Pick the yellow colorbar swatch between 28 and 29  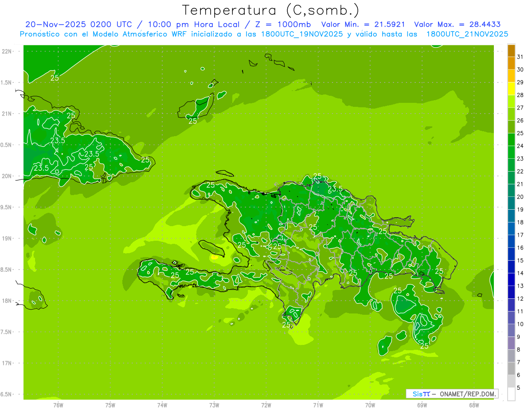(511, 89)
